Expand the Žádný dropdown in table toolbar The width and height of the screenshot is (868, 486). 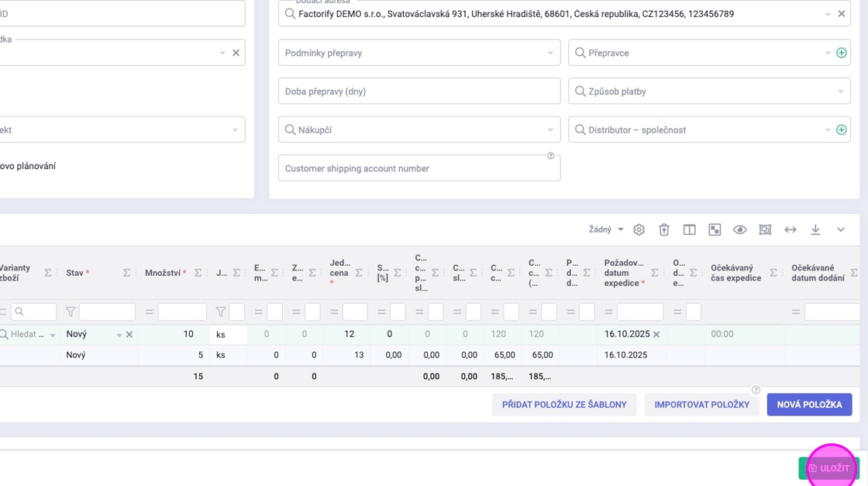point(606,230)
